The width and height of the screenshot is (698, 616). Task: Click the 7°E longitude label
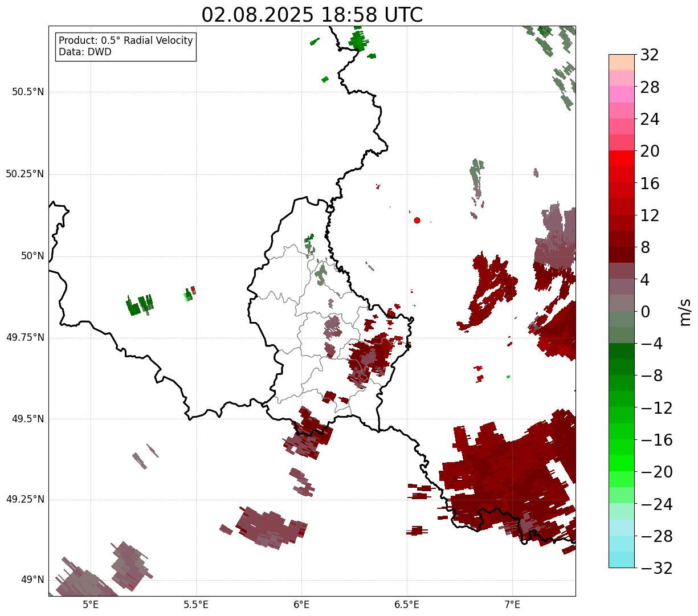[x=512, y=605]
